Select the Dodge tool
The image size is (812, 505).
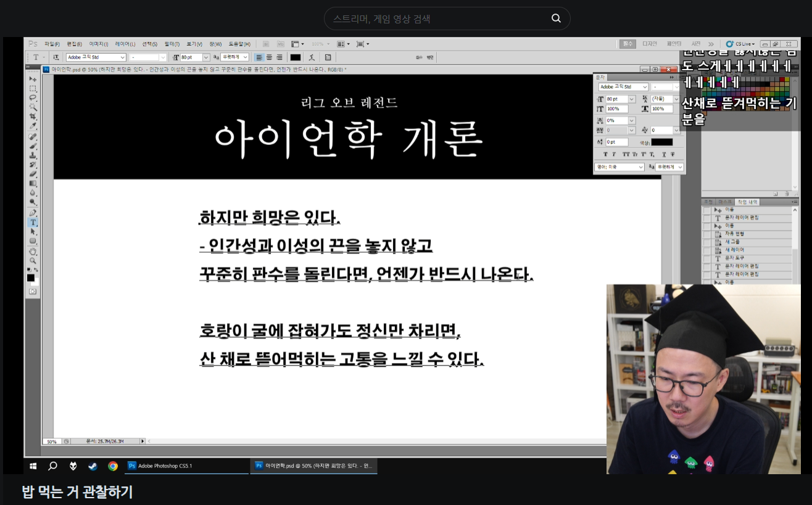pyautogui.click(x=33, y=202)
